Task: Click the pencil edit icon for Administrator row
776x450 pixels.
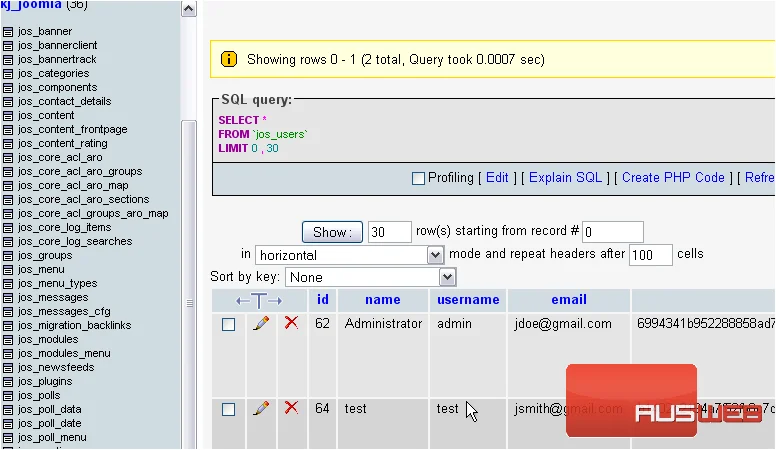Action: 261,324
